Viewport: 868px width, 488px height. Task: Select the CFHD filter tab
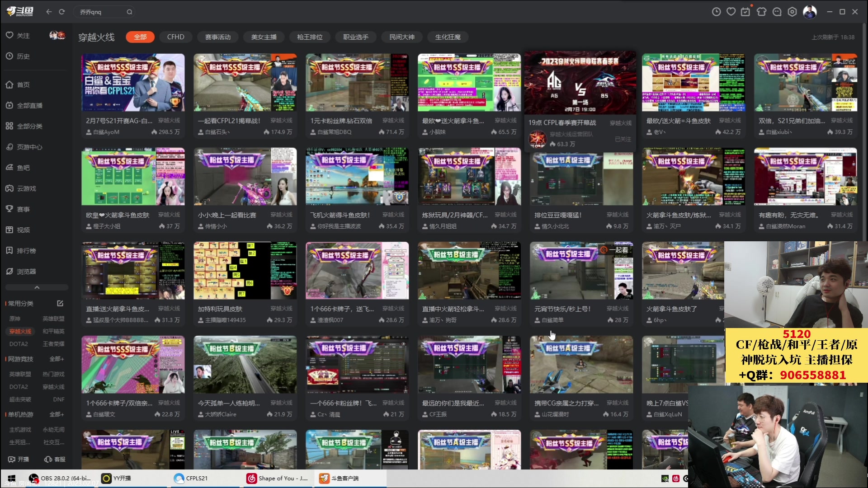[x=175, y=37]
